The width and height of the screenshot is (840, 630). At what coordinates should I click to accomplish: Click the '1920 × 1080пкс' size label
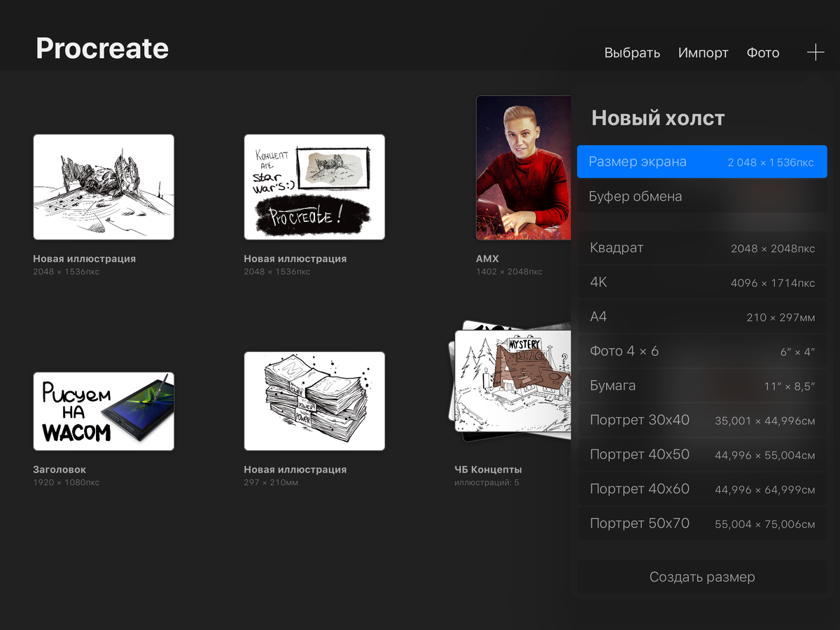point(66,482)
